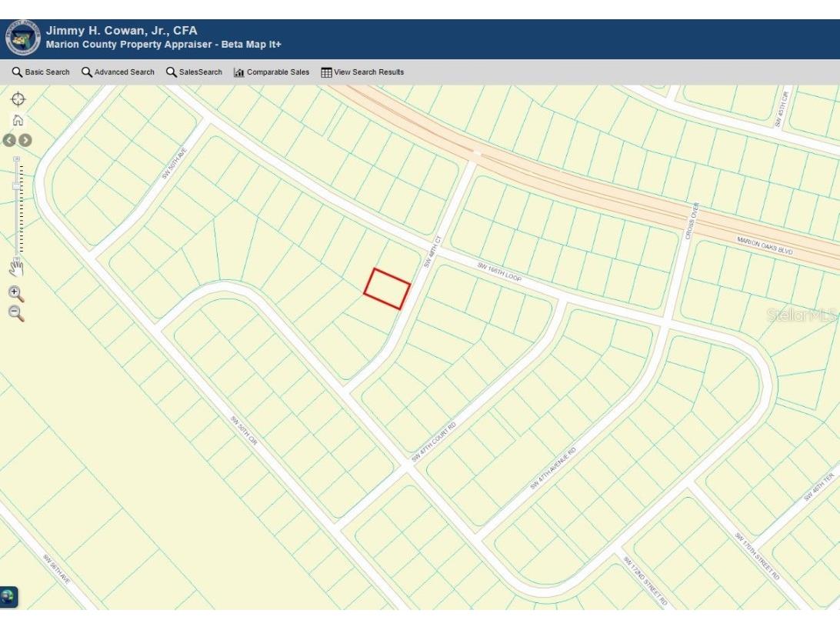Screen dimensions: 840x630
Task: Open the globe basemap icon
Action: [8, 596]
